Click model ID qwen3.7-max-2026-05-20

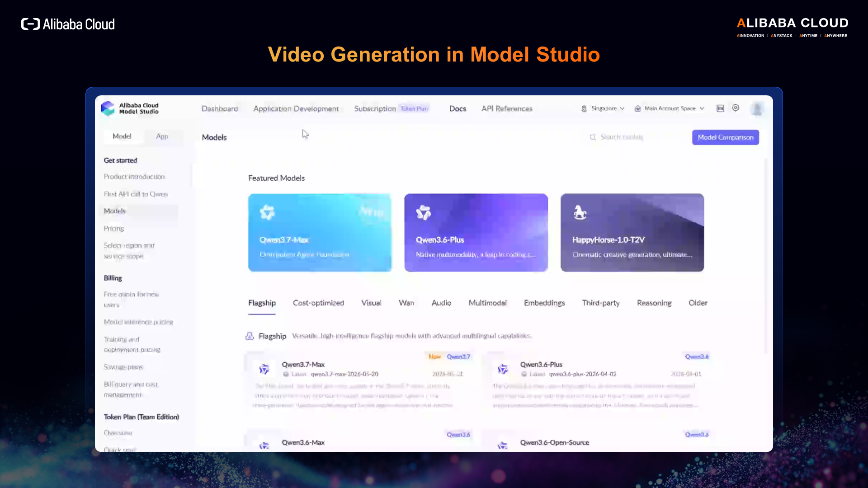point(344,374)
